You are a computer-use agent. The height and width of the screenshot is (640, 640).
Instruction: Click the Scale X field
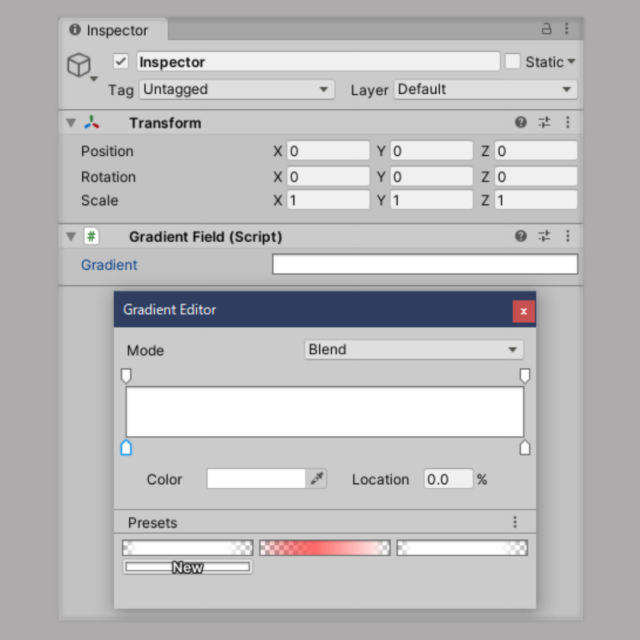pos(328,200)
